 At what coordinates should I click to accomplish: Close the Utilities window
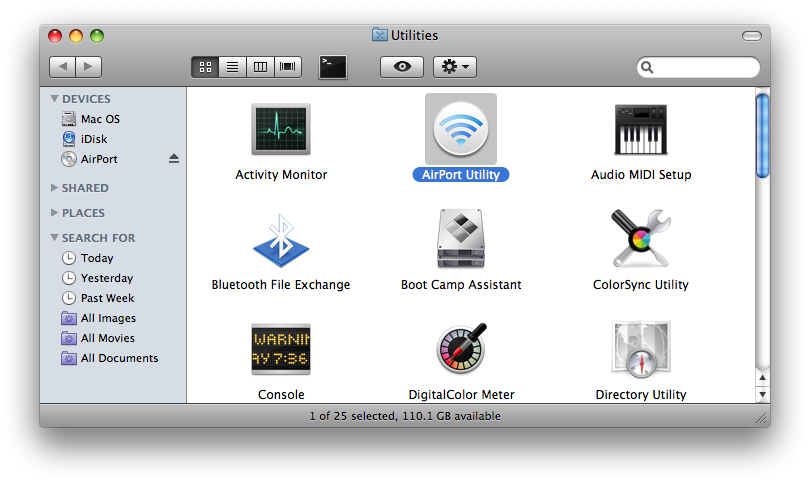[x=55, y=36]
